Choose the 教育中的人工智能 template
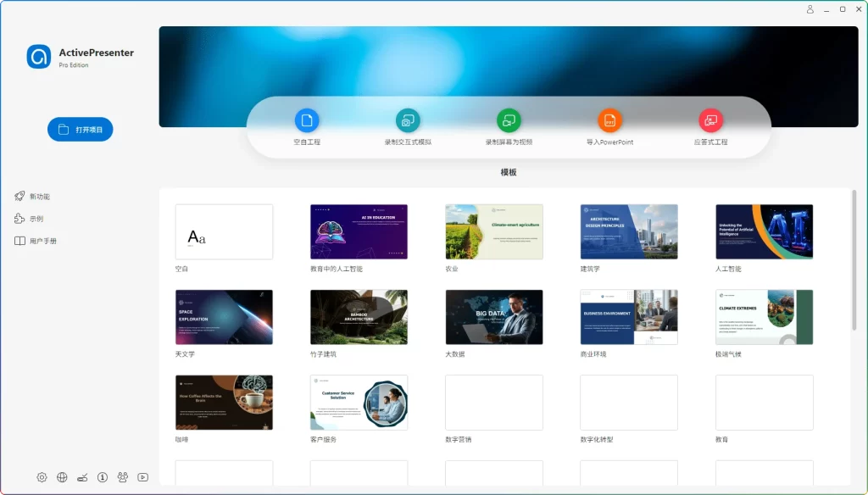 (x=359, y=231)
